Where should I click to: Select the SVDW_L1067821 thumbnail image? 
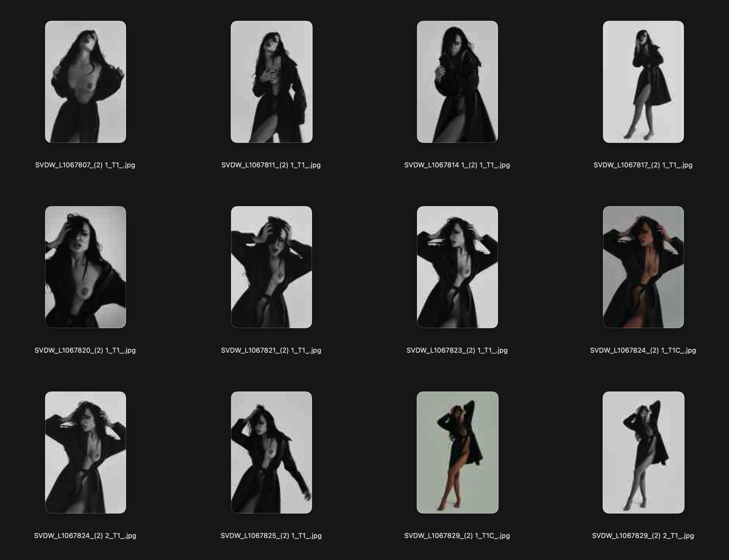(271, 267)
